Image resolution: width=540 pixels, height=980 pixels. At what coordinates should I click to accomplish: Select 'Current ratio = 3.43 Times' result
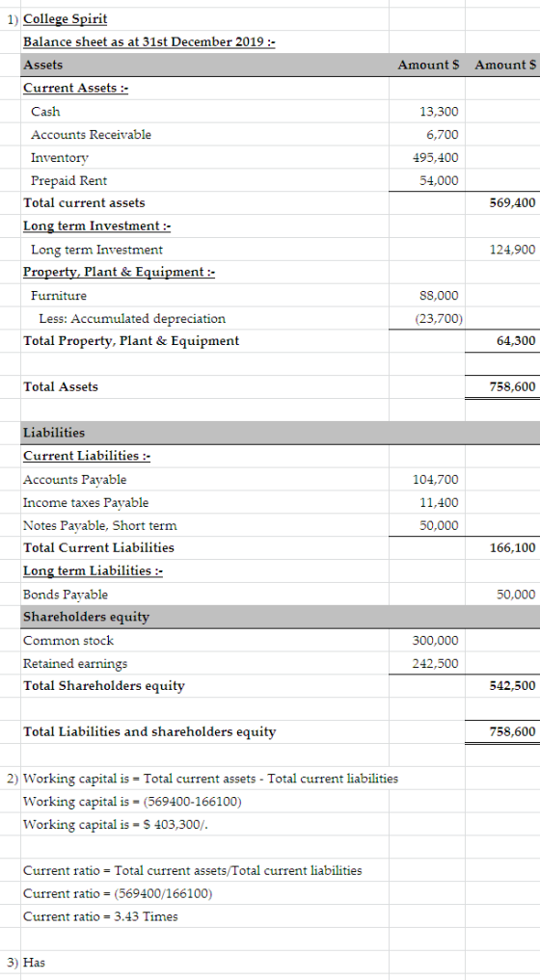pyautogui.click(x=100, y=916)
